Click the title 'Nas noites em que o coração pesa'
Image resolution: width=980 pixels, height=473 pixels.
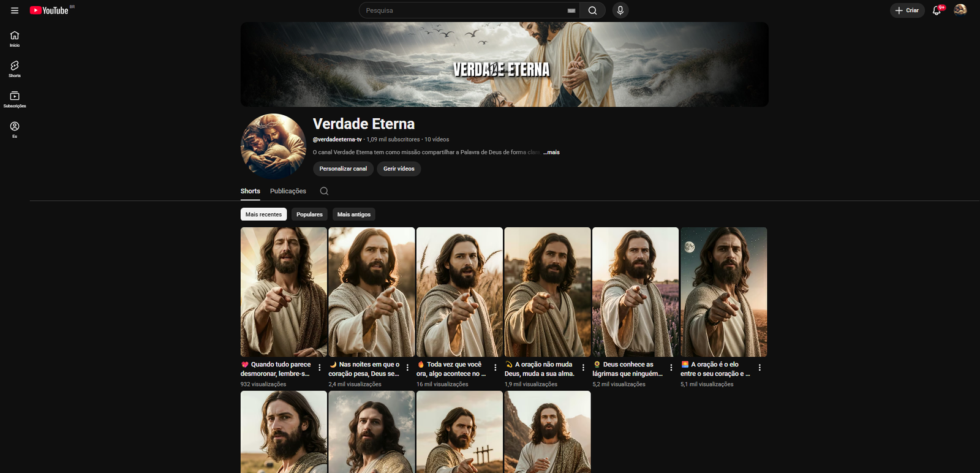coord(364,369)
